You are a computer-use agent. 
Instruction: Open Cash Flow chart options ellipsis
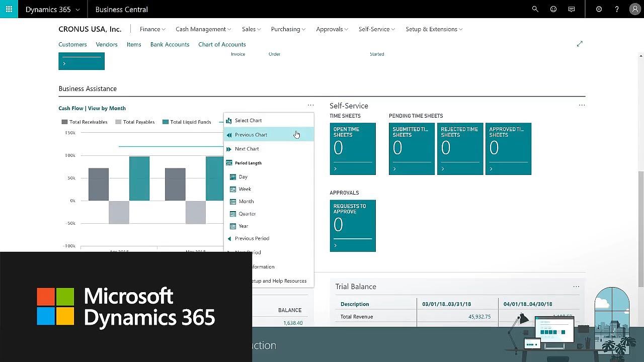[x=310, y=105]
